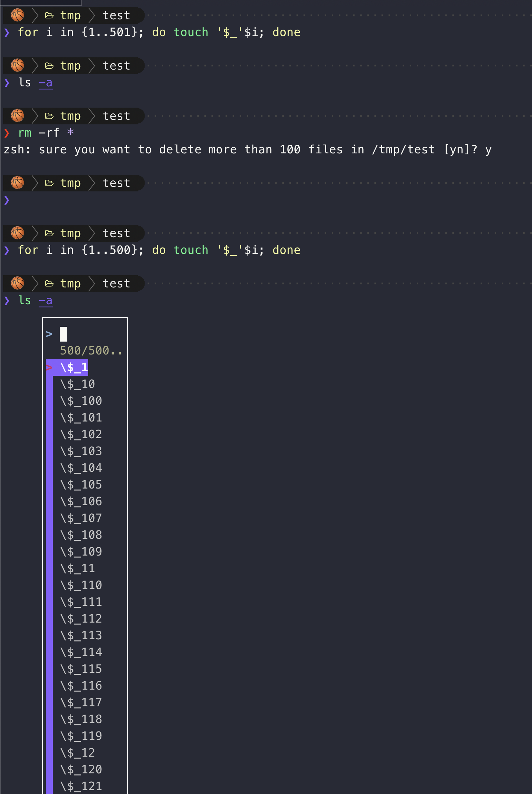Click the chevron before tmp in the last prompt

tap(35, 284)
